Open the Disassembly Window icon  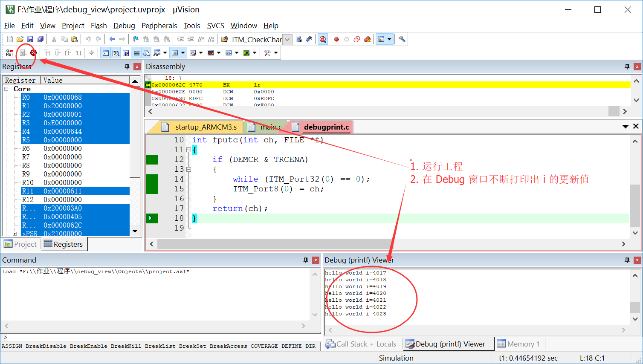116,52
